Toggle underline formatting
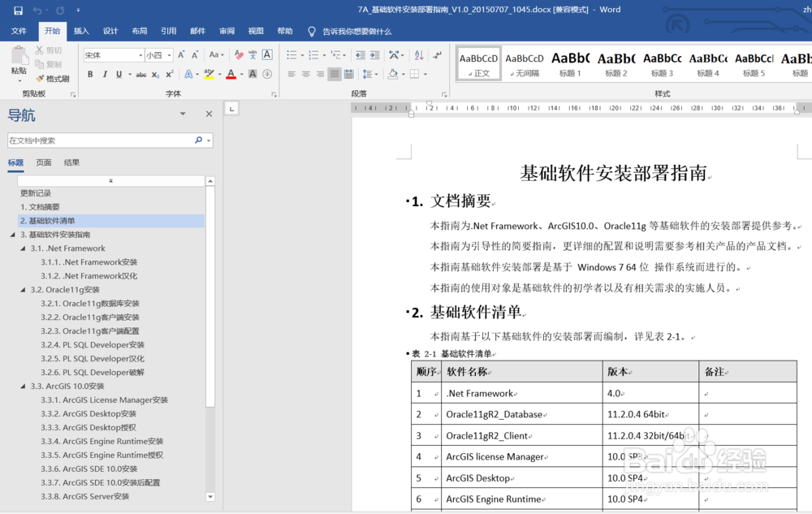Image resolution: width=812 pixels, height=514 pixels. click(119, 75)
